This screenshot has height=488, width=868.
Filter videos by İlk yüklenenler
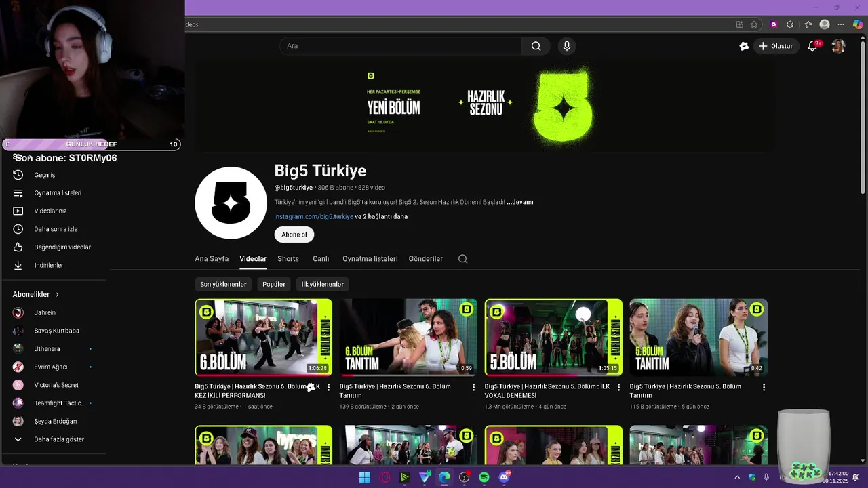point(322,284)
